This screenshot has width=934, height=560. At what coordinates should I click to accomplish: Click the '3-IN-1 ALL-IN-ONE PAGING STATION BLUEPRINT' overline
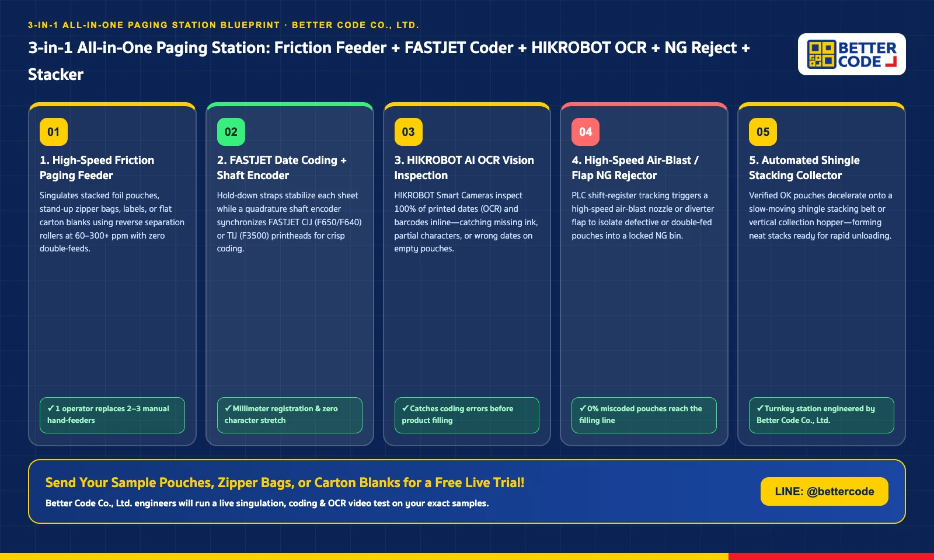(224, 25)
